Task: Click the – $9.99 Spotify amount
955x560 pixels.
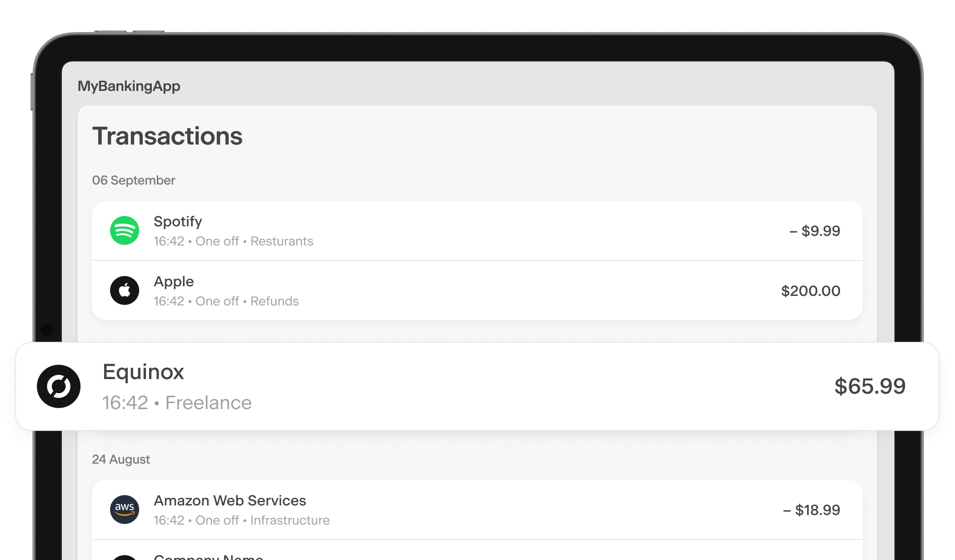Action: pyautogui.click(x=815, y=231)
